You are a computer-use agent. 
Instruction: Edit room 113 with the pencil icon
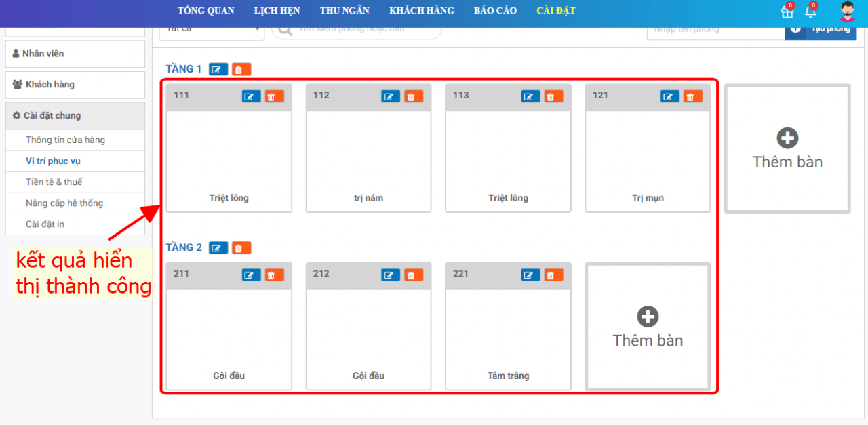(530, 96)
